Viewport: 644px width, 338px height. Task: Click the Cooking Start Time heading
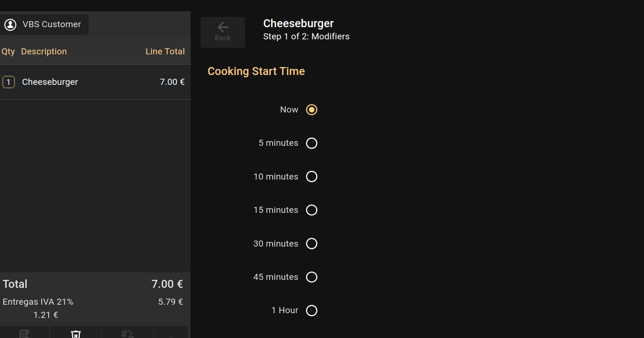(256, 71)
